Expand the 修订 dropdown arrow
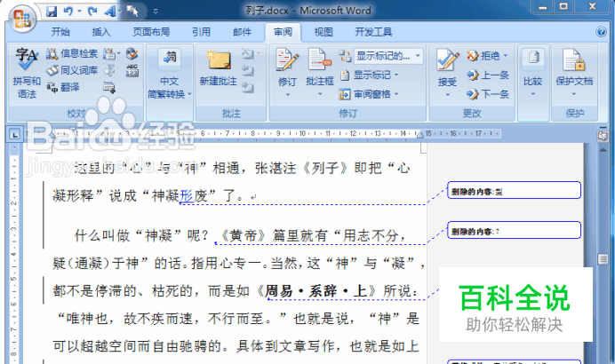This screenshot has height=364, width=615. [287, 95]
